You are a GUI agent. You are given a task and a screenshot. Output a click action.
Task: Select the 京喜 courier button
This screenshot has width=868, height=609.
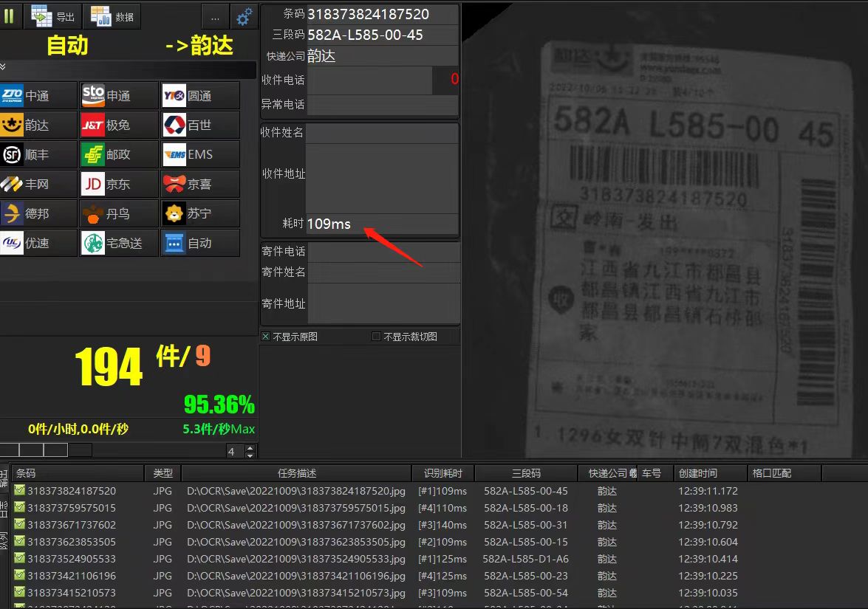pyautogui.click(x=200, y=185)
